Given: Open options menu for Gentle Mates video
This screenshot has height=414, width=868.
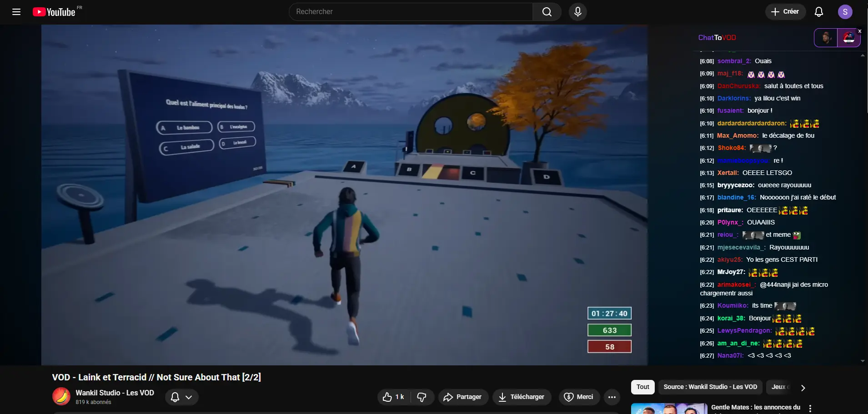Looking at the screenshot, I should (810, 408).
